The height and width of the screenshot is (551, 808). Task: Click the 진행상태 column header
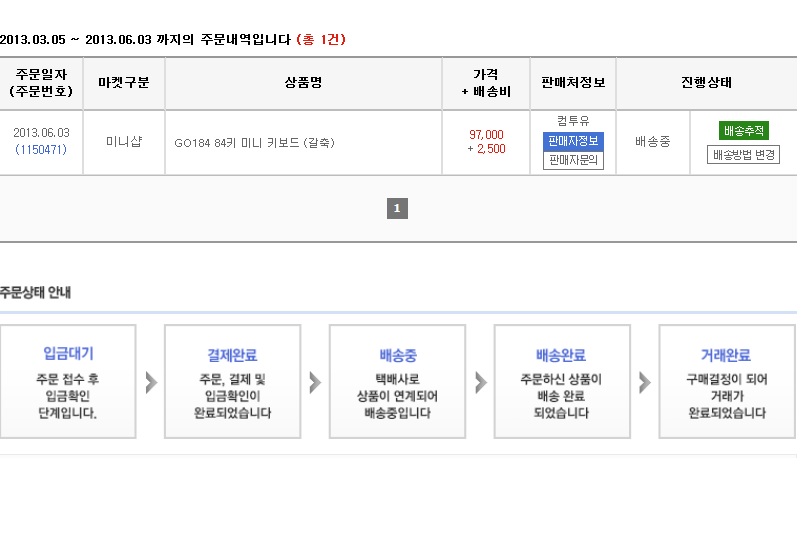pos(706,82)
